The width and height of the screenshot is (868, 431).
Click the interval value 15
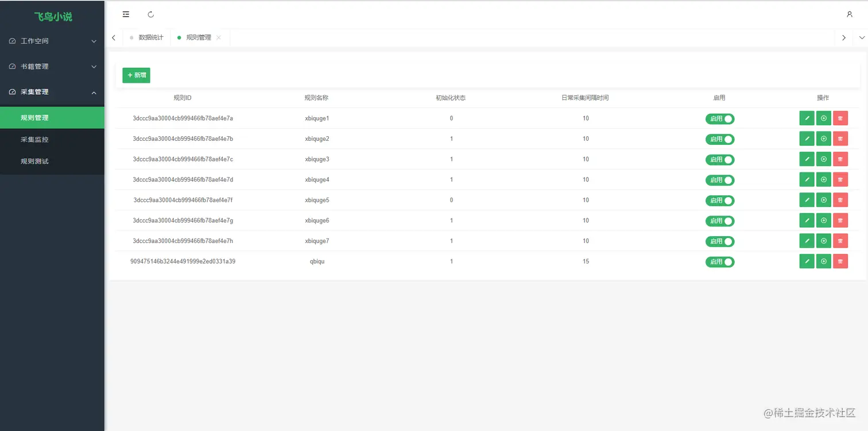tap(586, 261)
